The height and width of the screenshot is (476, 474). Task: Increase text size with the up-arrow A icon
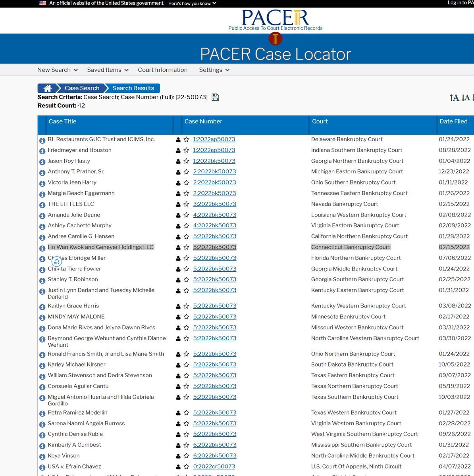tap(455, 98)
